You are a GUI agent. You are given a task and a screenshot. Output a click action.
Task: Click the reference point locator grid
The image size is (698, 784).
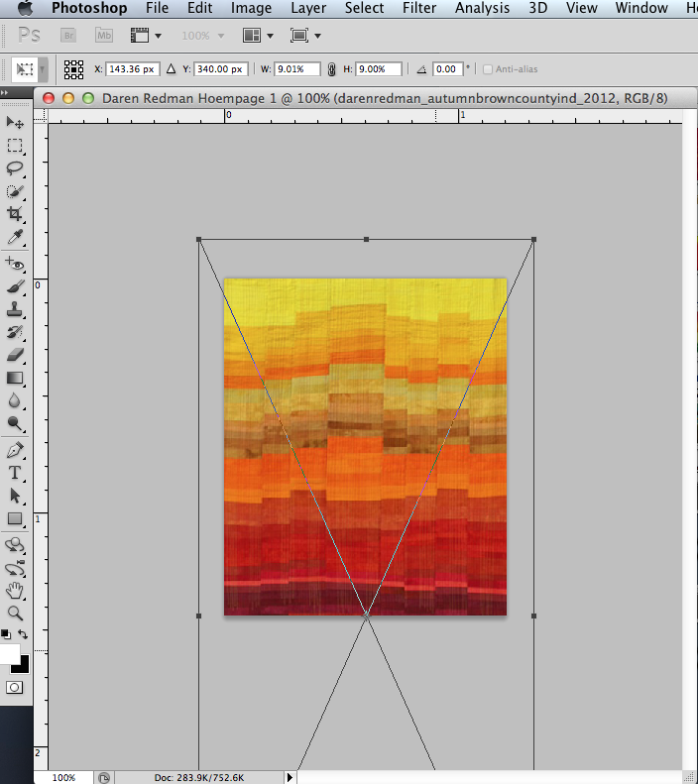pyautogui.click(x=73, y=69)
